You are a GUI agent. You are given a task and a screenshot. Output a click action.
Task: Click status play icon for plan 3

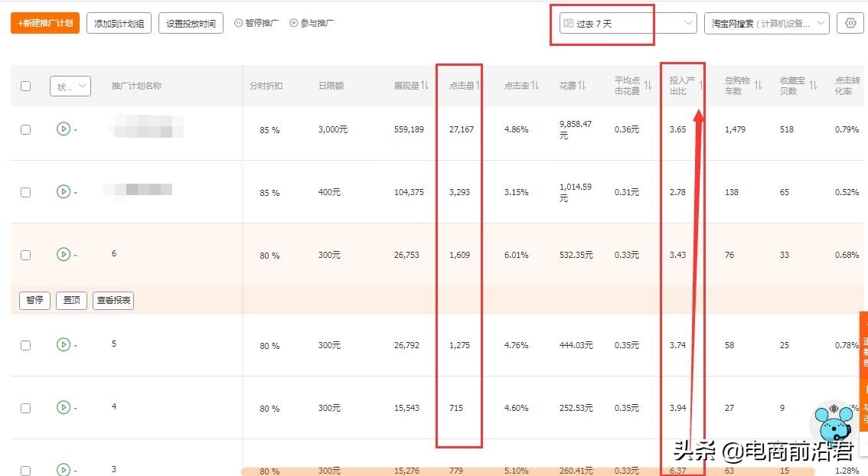pyautogui.click(x=63, y=469)
